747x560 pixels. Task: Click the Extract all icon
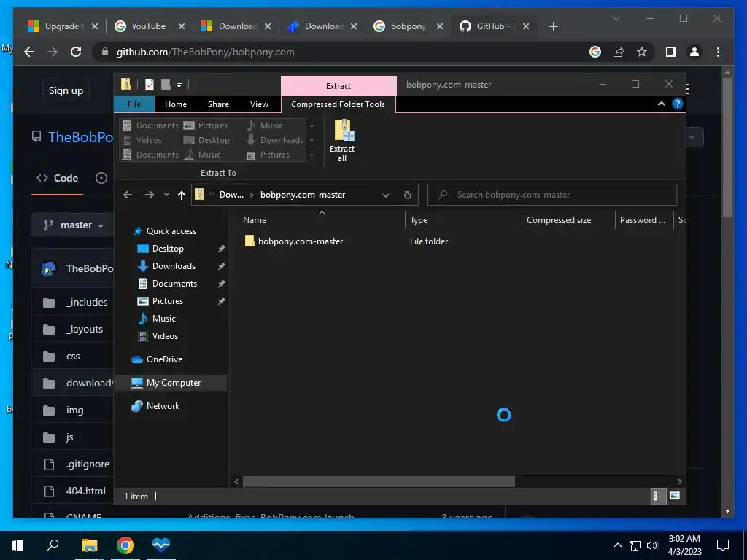click(x=342, y=141)
